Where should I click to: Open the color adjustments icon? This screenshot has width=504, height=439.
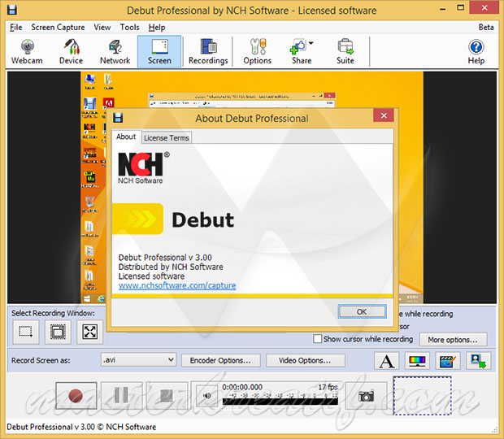pos(417,361)
